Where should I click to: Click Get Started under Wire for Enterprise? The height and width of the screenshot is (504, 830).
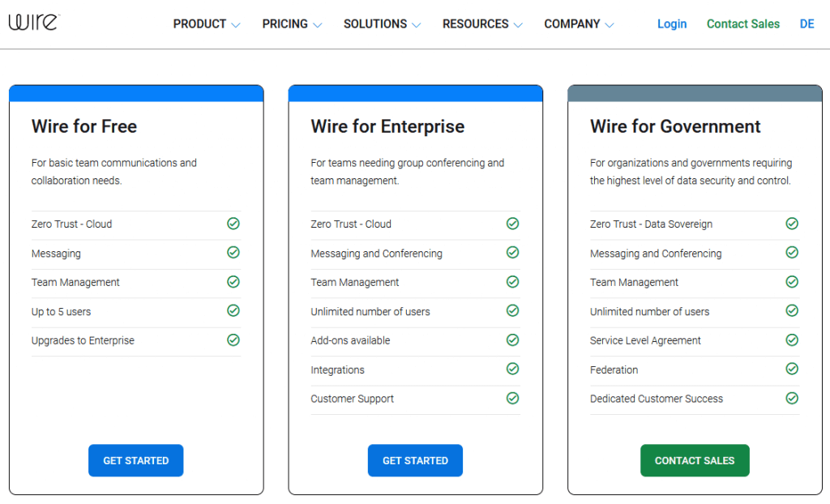click(415, 460)
